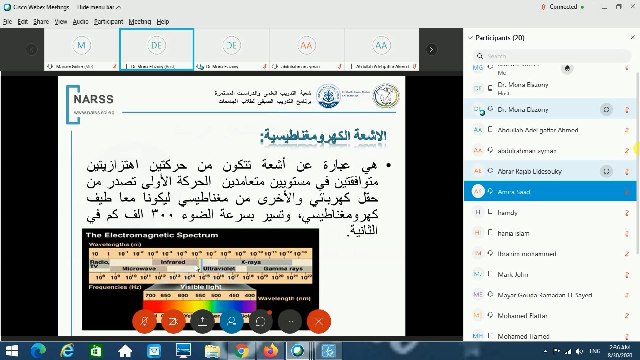Select Abdullah Adel gaffer Ahmed in participants

pyautogui.click(x=550, y=130)
